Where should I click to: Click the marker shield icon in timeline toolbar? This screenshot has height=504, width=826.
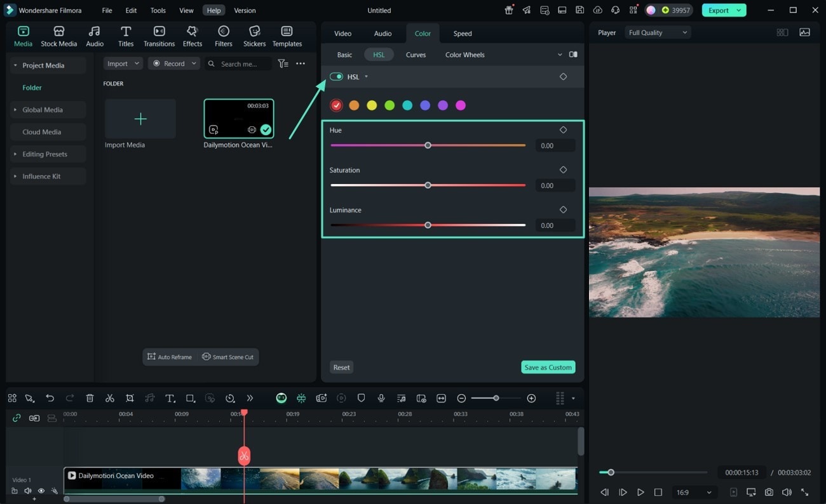point(361,398)
